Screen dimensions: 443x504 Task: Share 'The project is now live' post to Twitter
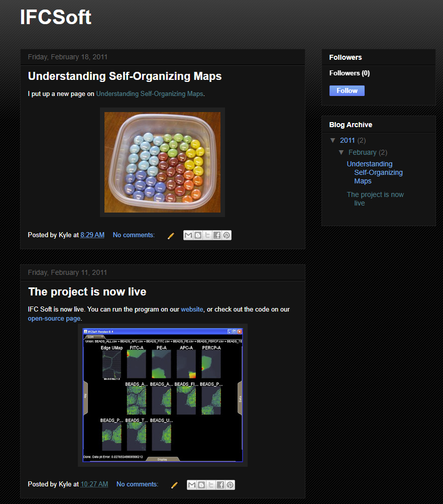point(211,485)
